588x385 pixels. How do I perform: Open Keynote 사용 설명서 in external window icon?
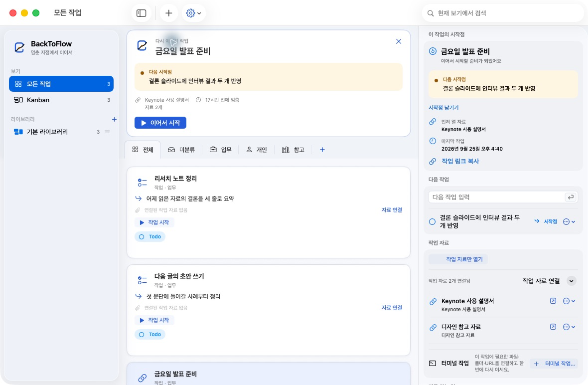[553, 301]
